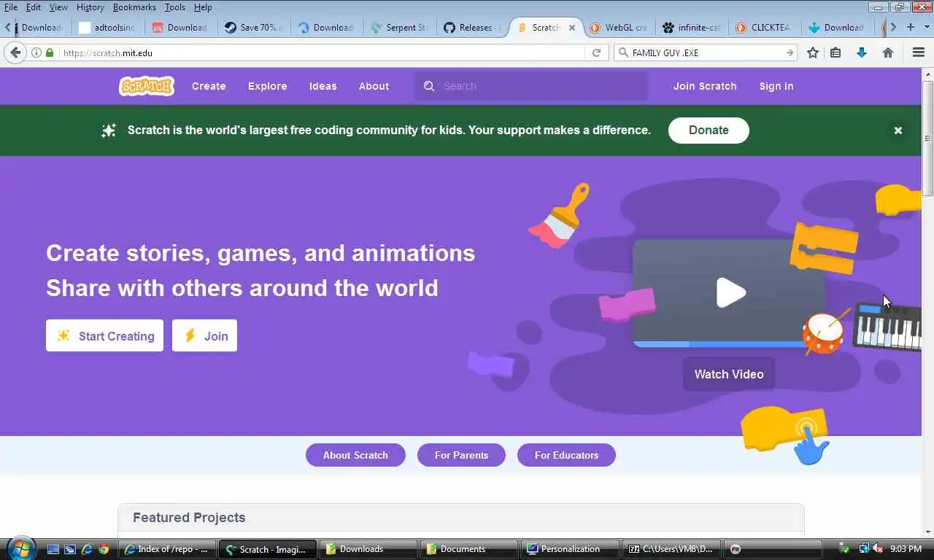The image size is (934, 560).
Task: Go back using the browser back arrow
Action: [x=15, y=52]
